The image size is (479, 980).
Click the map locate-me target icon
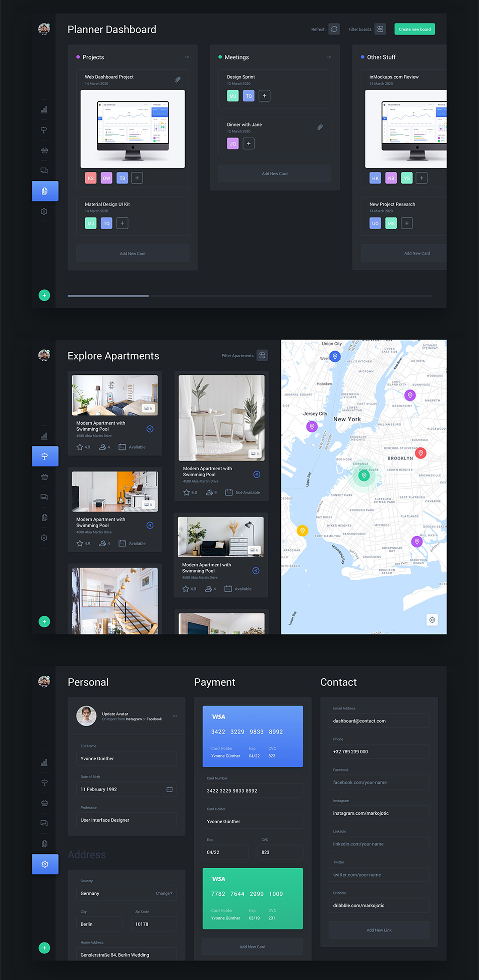point(432,620)
